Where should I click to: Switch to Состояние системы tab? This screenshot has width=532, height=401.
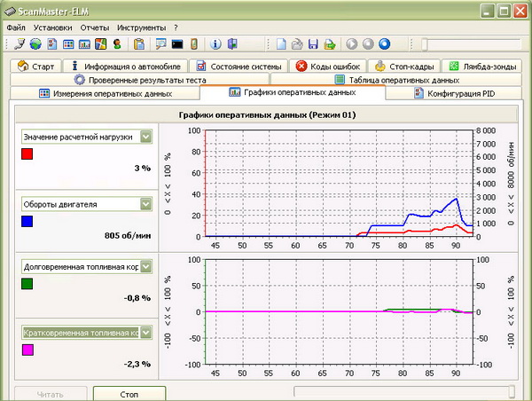tap(239, 67)
